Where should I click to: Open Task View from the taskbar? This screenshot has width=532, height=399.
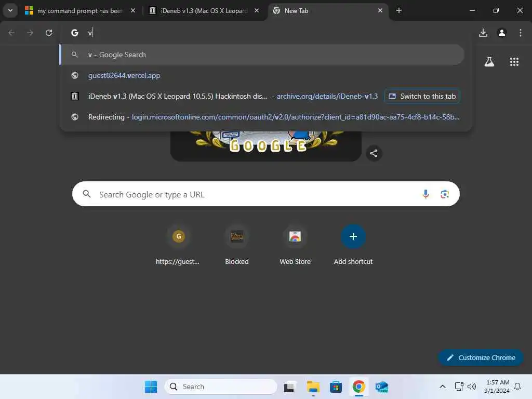tap(289, 387)
